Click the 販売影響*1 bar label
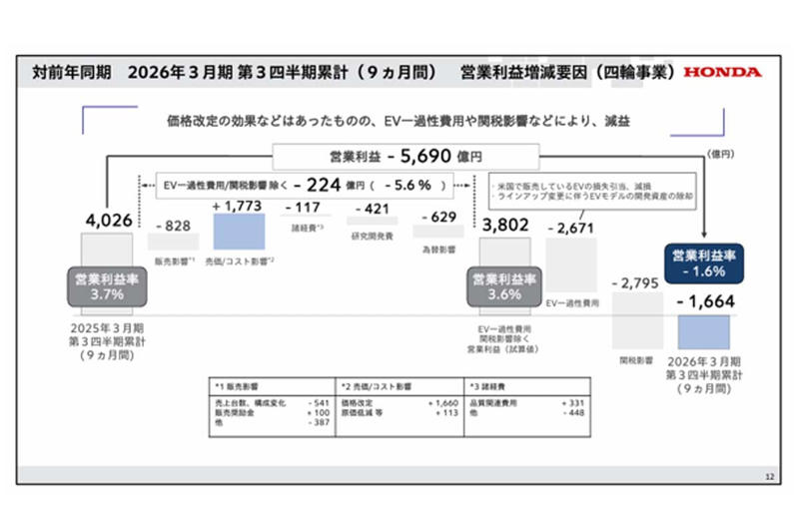The image size is (799, 532). pos(174,262)
